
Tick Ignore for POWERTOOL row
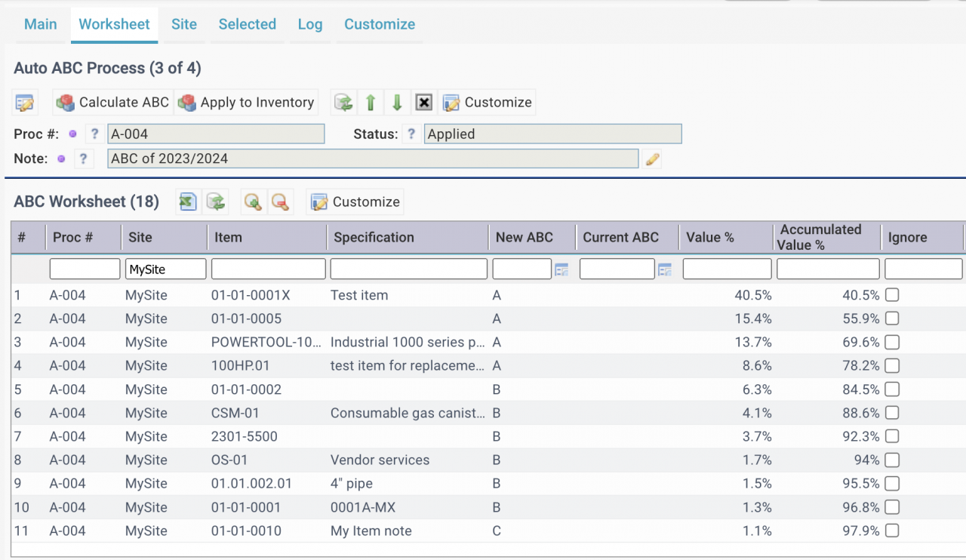pyautogui.click(x=892, y=342)
